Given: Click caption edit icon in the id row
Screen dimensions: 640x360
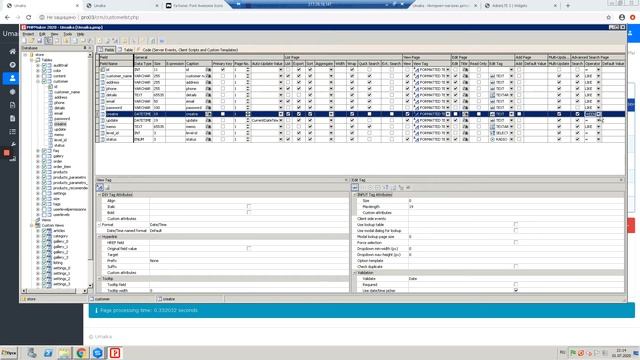Looking at the screenshot, I should pyautogui.click(x=209, y=70).
